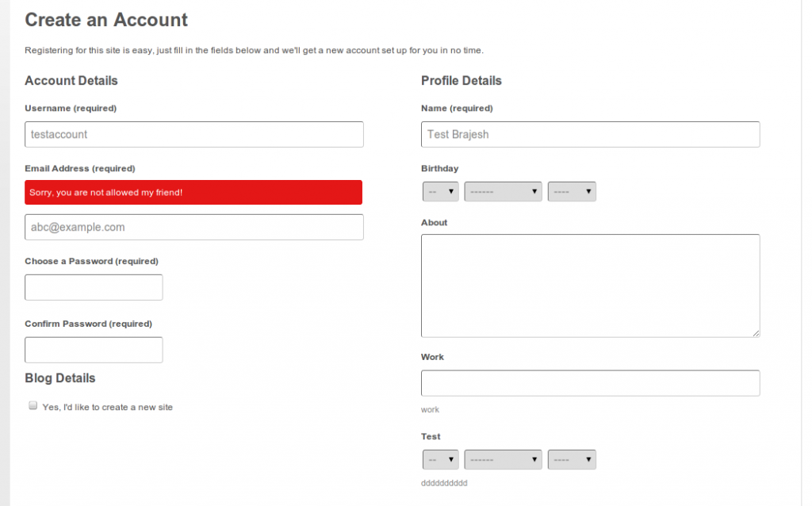Screen dimensions: 812x506
Task: Open the Test month selector
Action: click(x=503, y=459)
